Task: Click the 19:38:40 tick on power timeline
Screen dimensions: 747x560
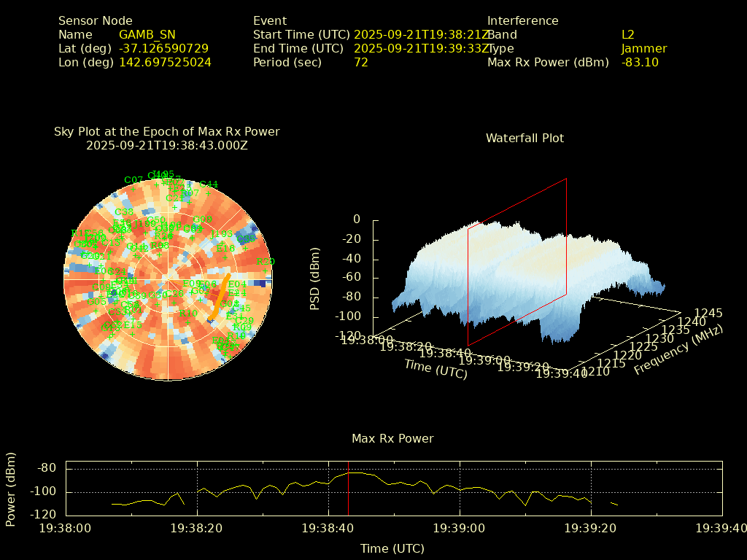Action: point(328,526)
